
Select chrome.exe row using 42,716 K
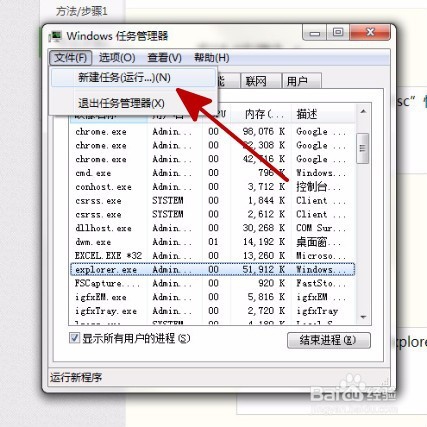click(x=213, y=159)
